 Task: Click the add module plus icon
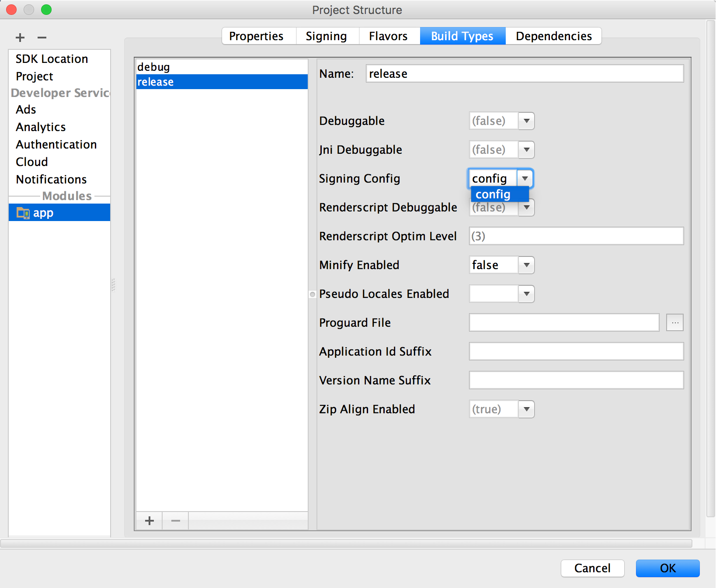tap(20, 38)
